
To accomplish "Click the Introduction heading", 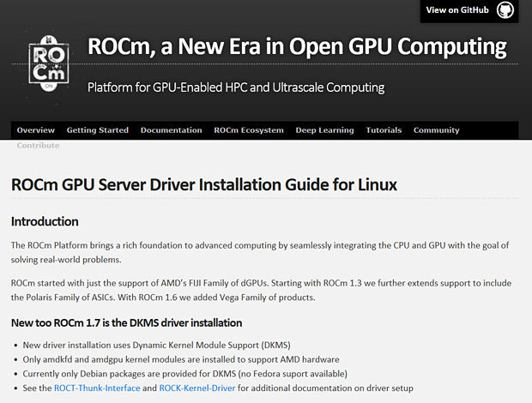I will [45, 222].
